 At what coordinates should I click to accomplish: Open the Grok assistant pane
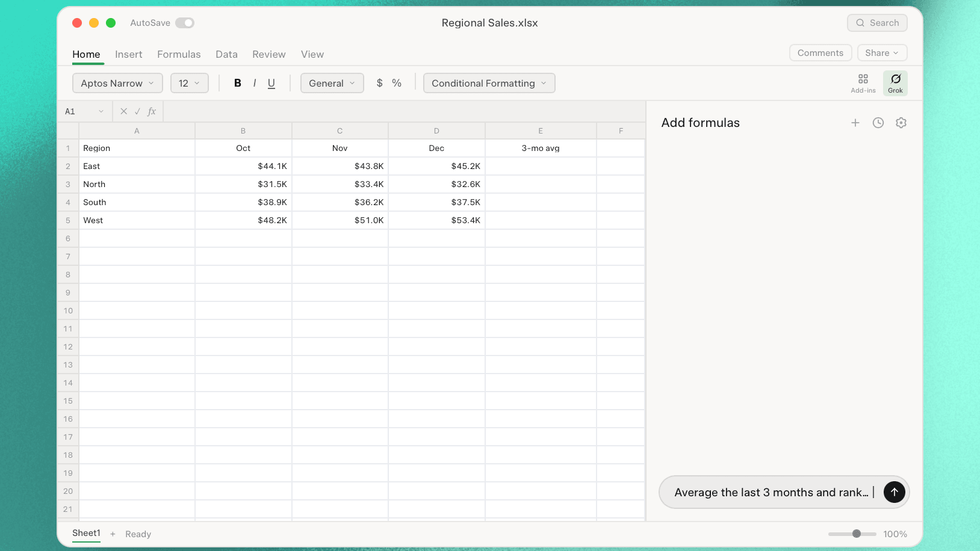[x=895, y=83]
